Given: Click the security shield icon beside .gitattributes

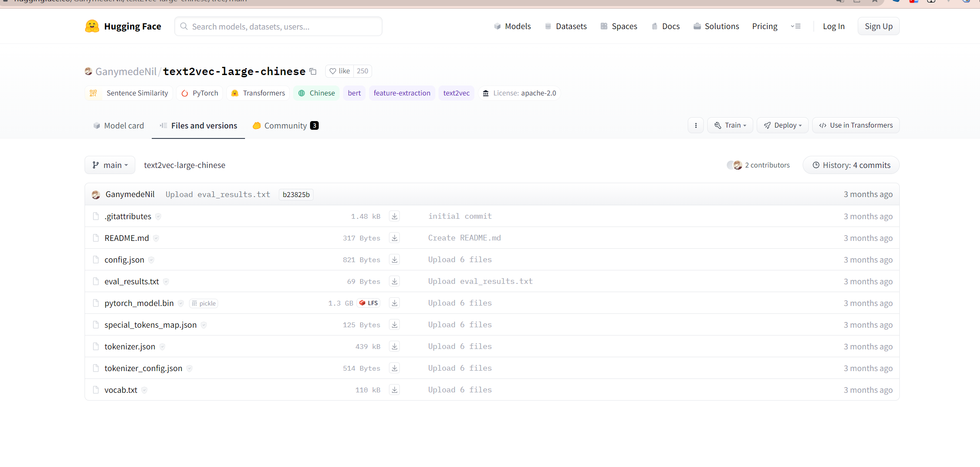Looking at the screenshot, I should click(x=158, y=217).
